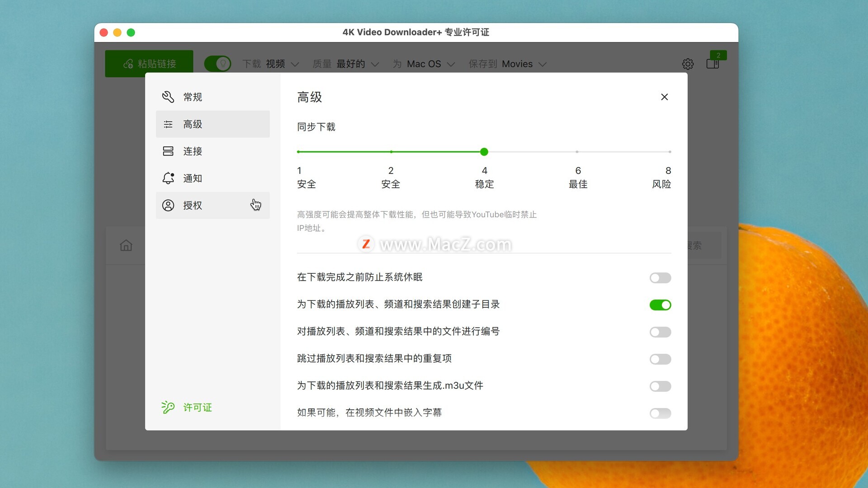Open the 下载 视频 dropdown
This screenshot has height=488, width=868.
pos(271,64)
